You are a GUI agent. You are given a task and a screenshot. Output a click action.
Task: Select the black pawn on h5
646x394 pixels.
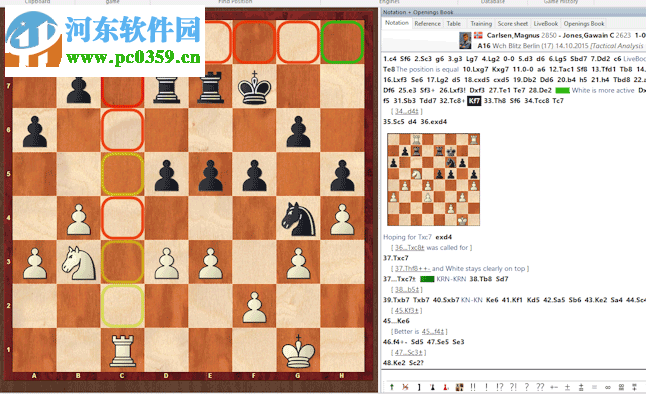pos(342,175)
